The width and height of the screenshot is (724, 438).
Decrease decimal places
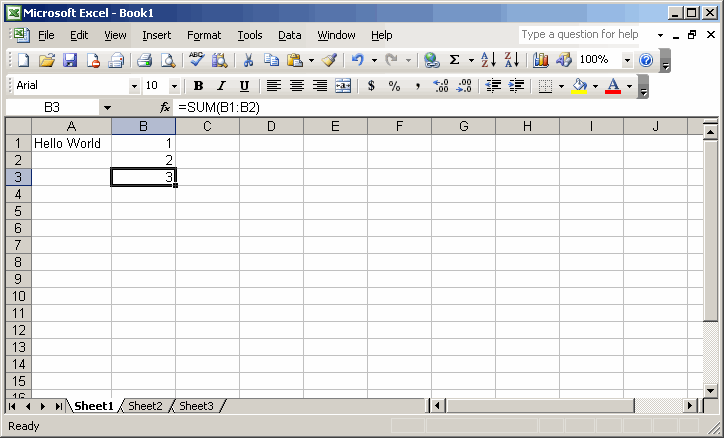[464, 86]
